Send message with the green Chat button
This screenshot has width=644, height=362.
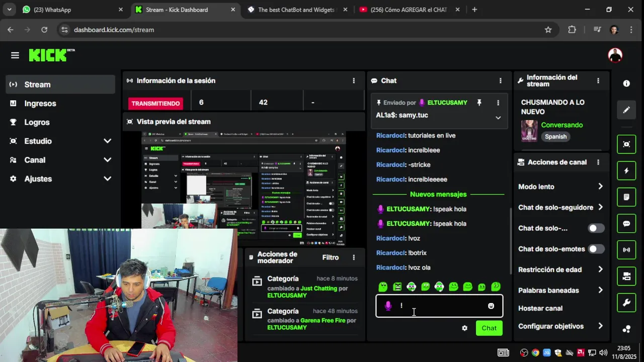[489, 328]
